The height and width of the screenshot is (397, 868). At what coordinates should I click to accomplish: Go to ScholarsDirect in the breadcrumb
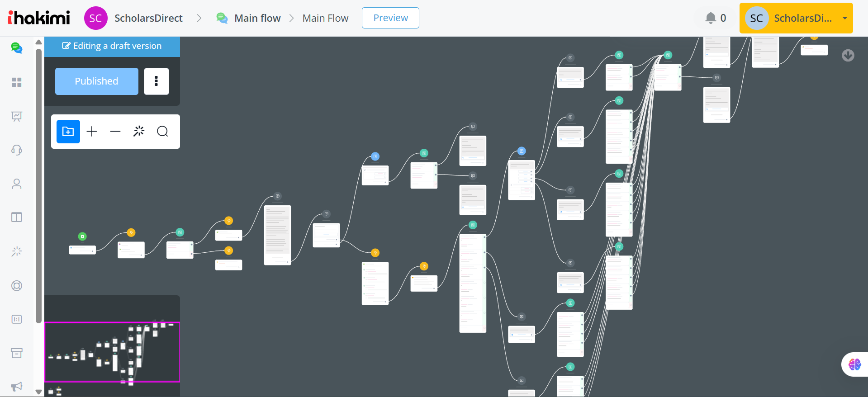pos(148,18)
